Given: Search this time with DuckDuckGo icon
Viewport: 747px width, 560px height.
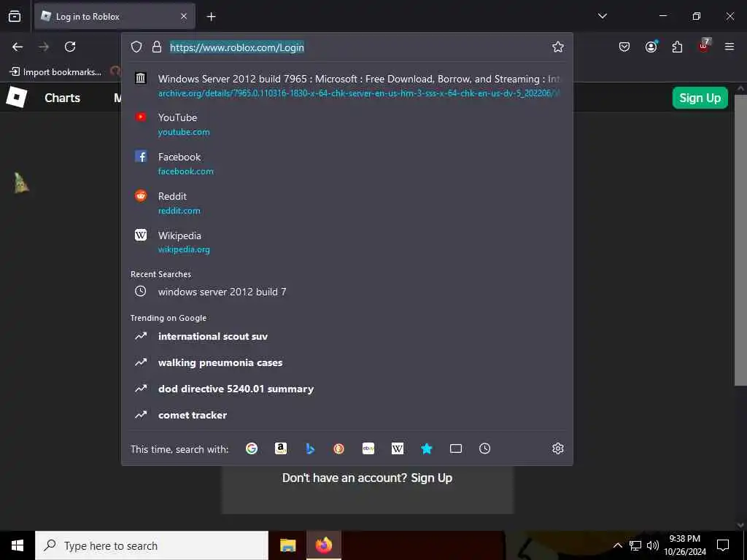Looking at the screenshot, I should [338, 448].
